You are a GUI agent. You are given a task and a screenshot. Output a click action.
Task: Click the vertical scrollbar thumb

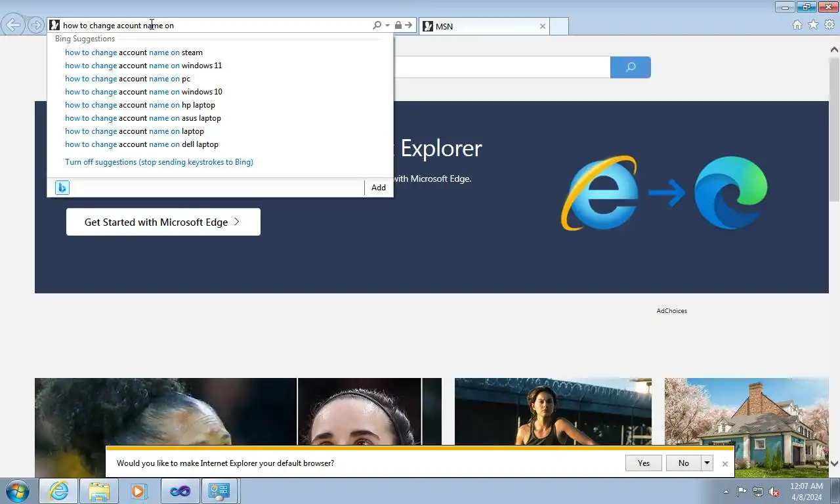(x=835, y=128)
